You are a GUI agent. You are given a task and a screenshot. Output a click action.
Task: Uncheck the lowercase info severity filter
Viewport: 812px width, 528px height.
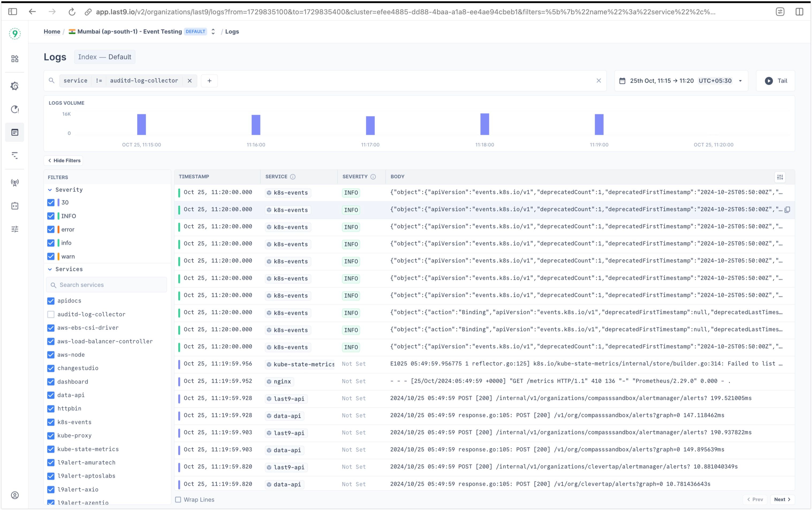[51, 243]
